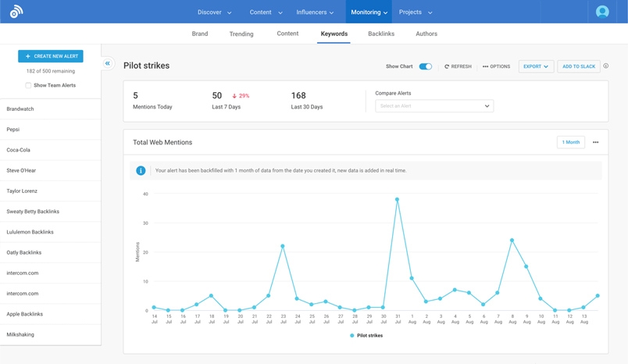Toggle the Show Chart switch
Viewport: 628px width, 364px height.
click(425, 66)
